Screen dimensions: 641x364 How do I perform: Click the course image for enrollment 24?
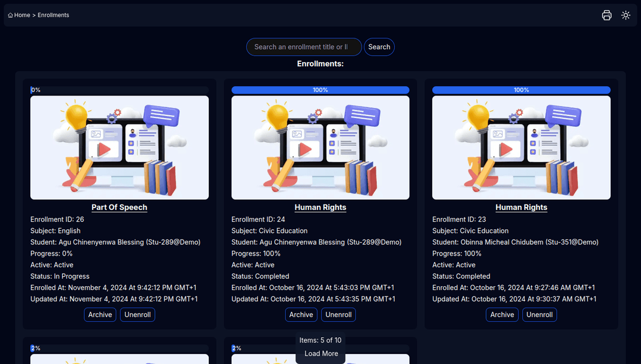click(x=320, y=148)
